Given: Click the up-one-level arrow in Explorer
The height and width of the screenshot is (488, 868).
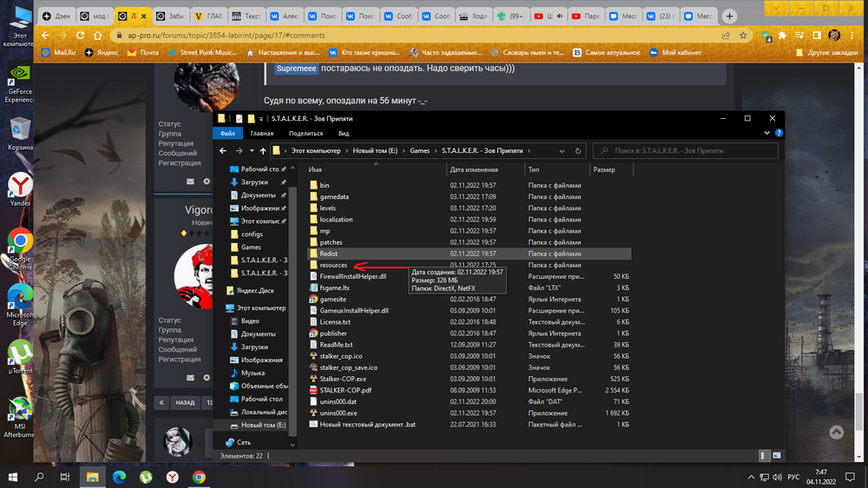Looking at the screenshot, I should (x=264, y=151).
